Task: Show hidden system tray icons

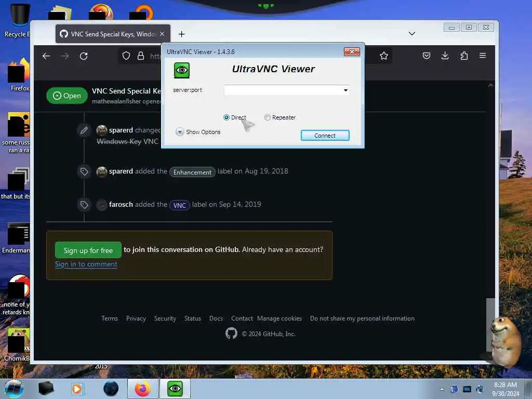Action: coord(442,389)
